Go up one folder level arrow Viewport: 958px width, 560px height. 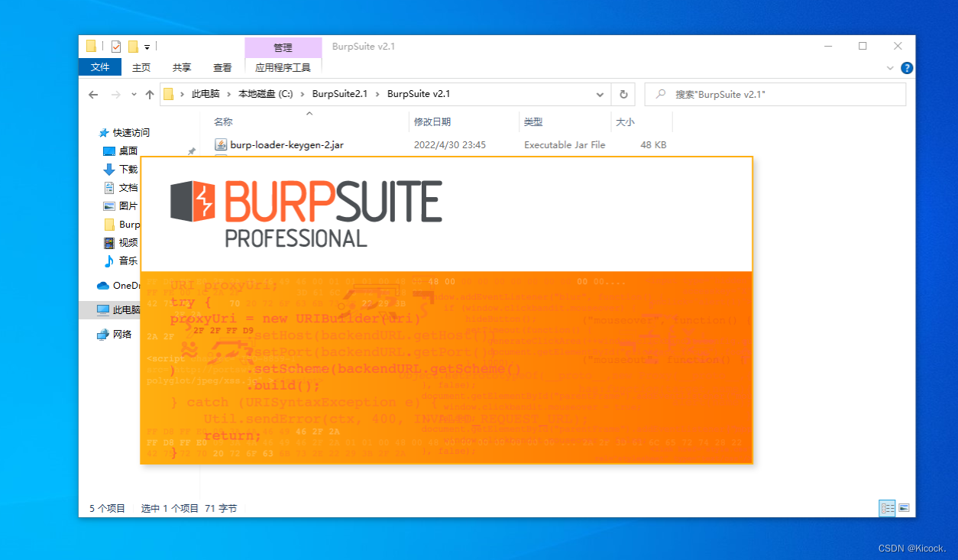[x=150, y=95]
